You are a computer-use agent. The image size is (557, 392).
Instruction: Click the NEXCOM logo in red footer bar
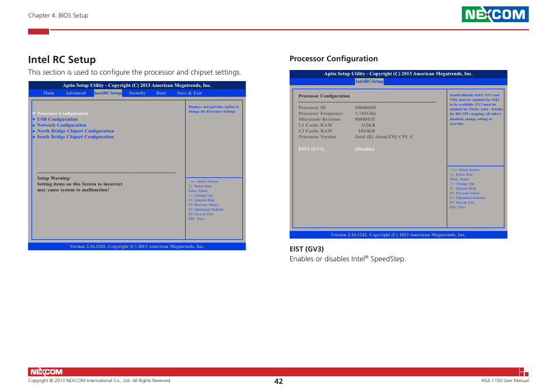click(46, 372)
